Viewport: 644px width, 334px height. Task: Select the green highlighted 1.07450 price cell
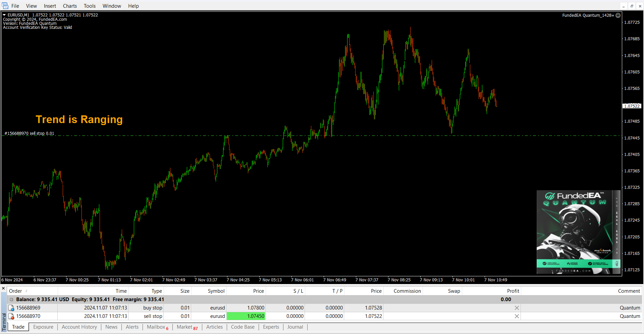coord(246,316)
